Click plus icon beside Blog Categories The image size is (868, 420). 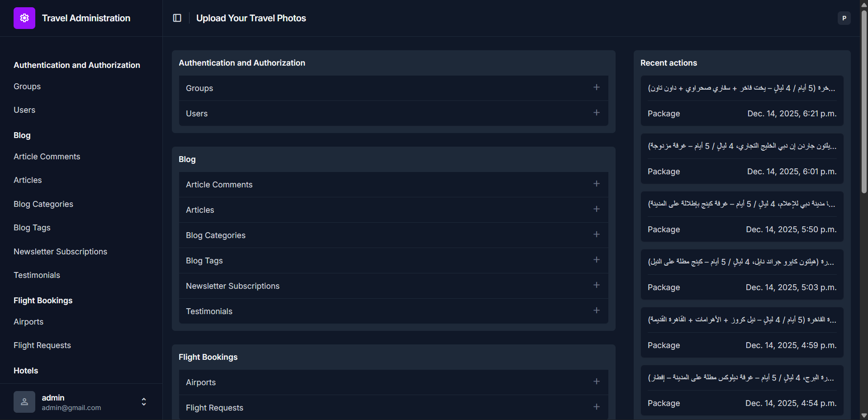(597, 234)
